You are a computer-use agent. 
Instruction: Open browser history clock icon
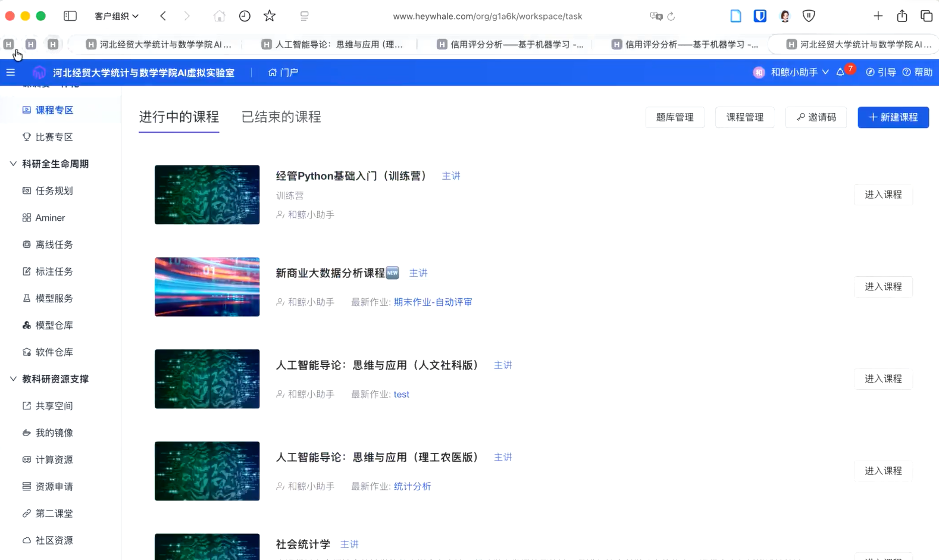[245, 16]
